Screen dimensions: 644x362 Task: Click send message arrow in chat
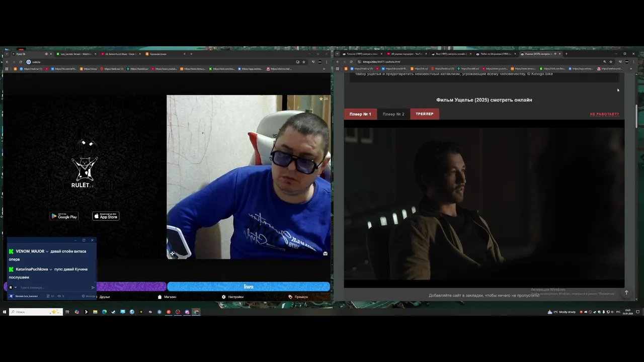(93, 288)
